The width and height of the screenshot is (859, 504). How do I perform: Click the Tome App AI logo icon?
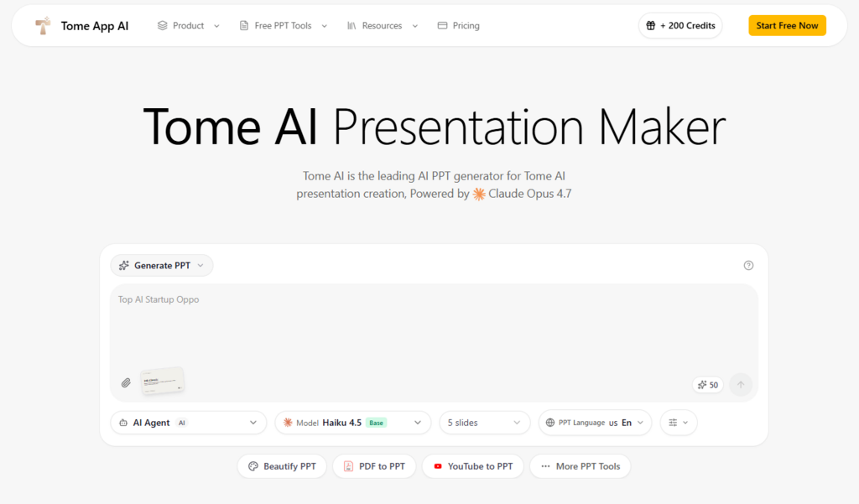click(43, 26)
